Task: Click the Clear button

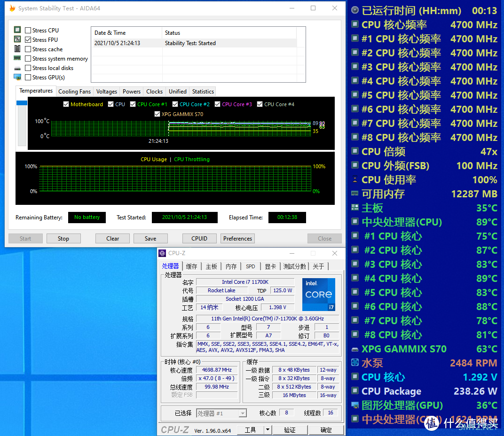Action: pos(112,238)
